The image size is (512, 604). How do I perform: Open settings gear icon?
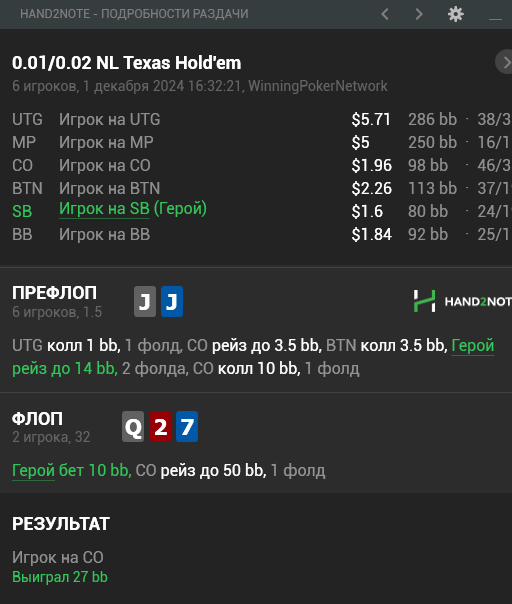tap(455, 14)
